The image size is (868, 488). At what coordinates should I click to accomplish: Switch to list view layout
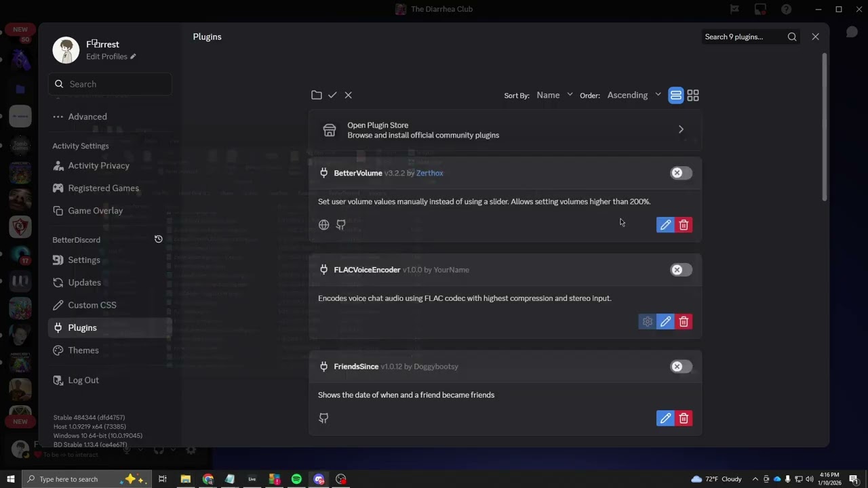tap(675, 96)
